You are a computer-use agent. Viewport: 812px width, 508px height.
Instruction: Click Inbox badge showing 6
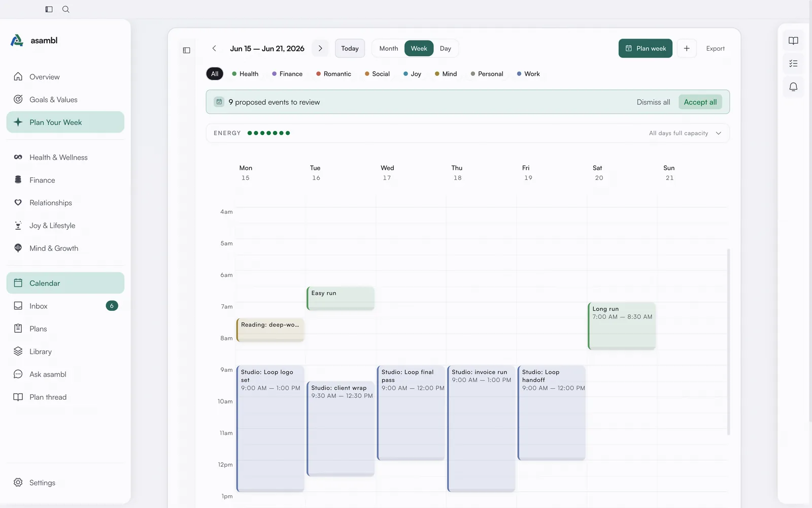(x=112, y=306)
